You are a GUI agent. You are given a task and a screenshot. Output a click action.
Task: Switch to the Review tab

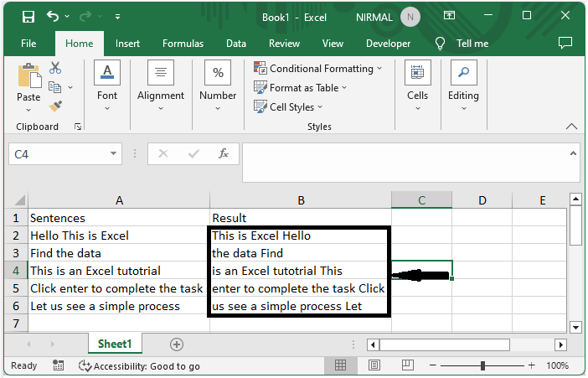click(284, 44)
